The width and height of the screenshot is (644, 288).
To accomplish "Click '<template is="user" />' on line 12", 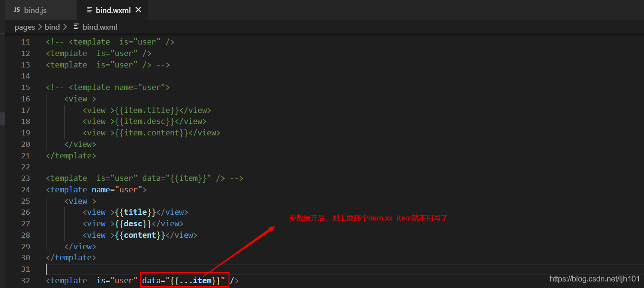I will click(x=98, y=53).
